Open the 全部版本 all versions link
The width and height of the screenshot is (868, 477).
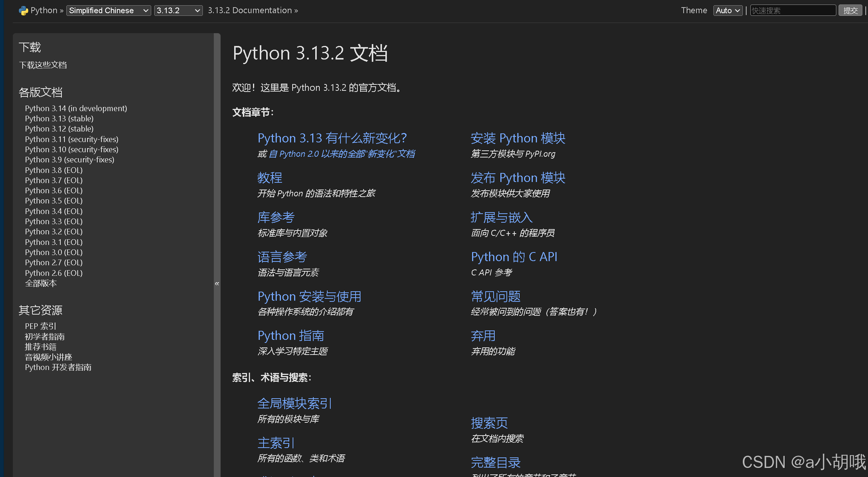[41, 283]
